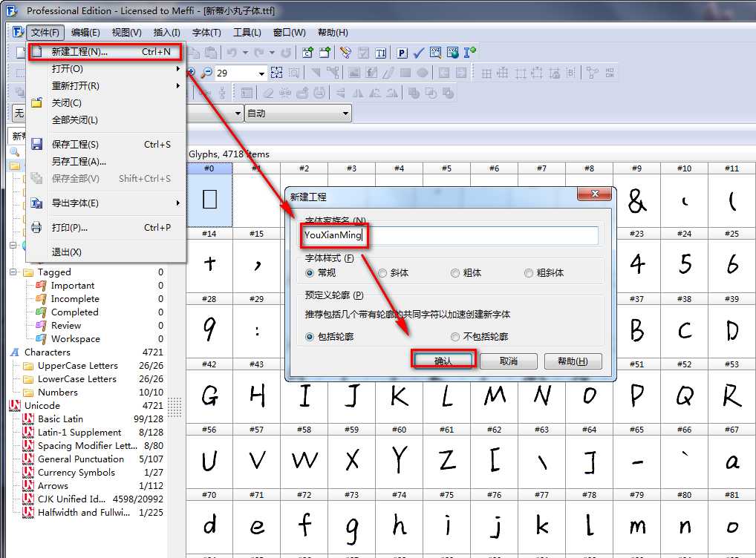Open the 编辑(E) menu
The height and width of the screenshot is (558, 756).
point(85,33)
